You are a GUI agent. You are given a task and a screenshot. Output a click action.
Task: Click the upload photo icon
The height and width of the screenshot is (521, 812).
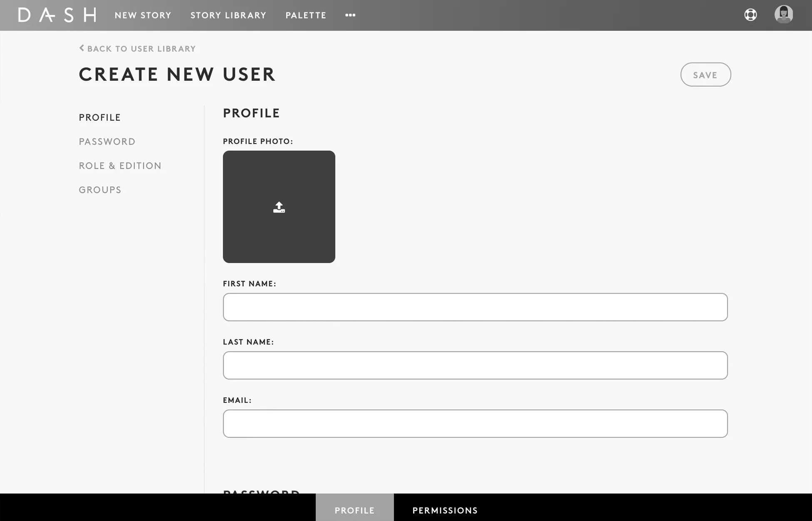coord(279,207)
